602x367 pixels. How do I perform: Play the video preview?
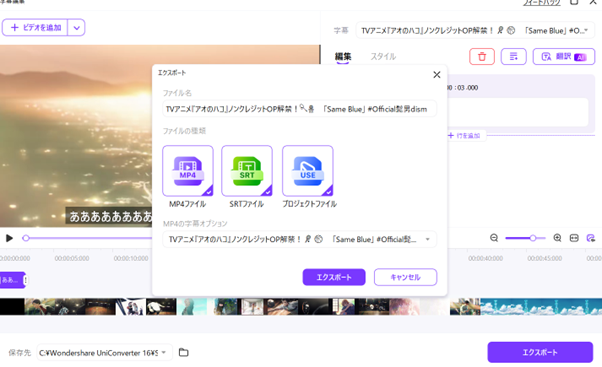pyautogui.click(x=10, y=238)
